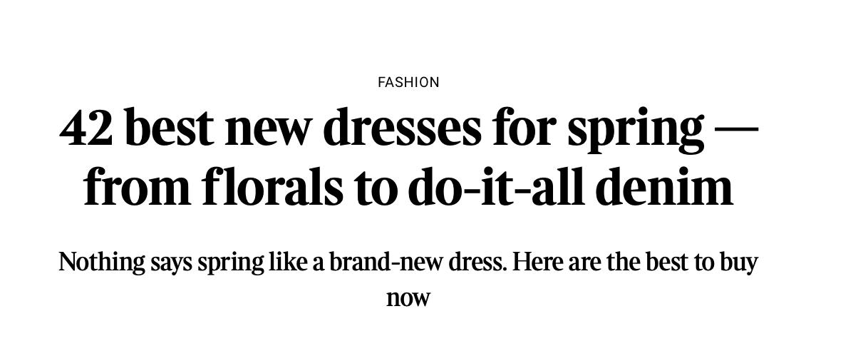Click the 'Nothing says spring' subheading
Image resolution: width=868 pixels, height=351 pixels.
[408, 279]
